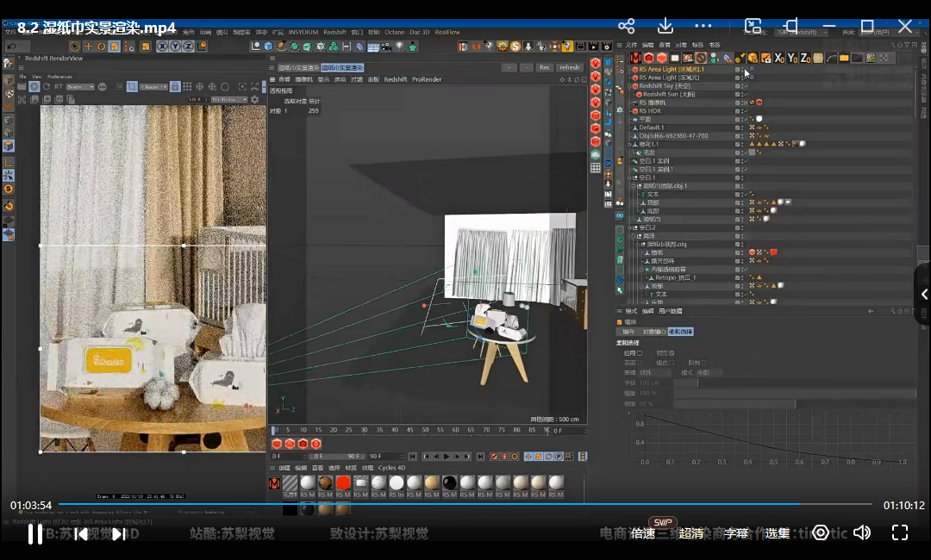This screenshot has width=931, height=560.
Task: Click the RenderView lock icon
Action: [175, 87]
